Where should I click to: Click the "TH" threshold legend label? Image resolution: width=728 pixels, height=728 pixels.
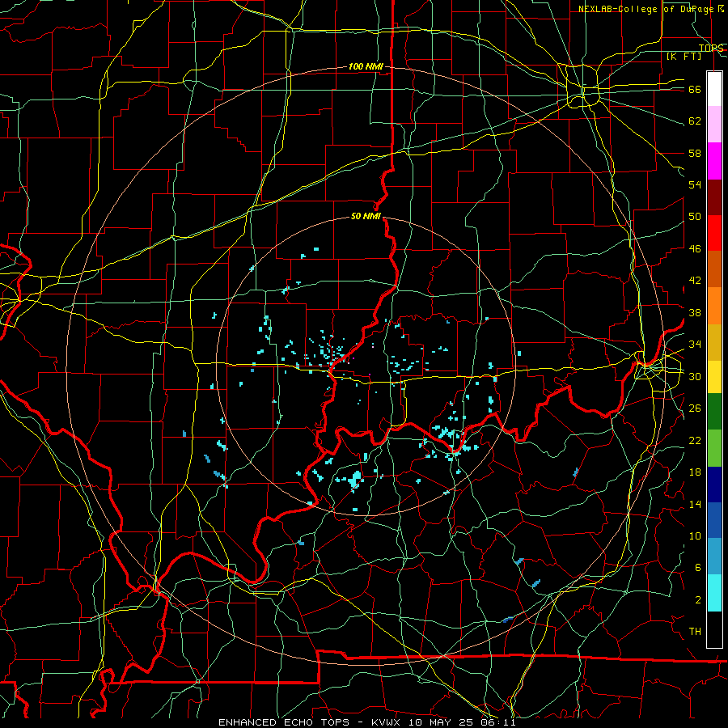click(695, 632)
